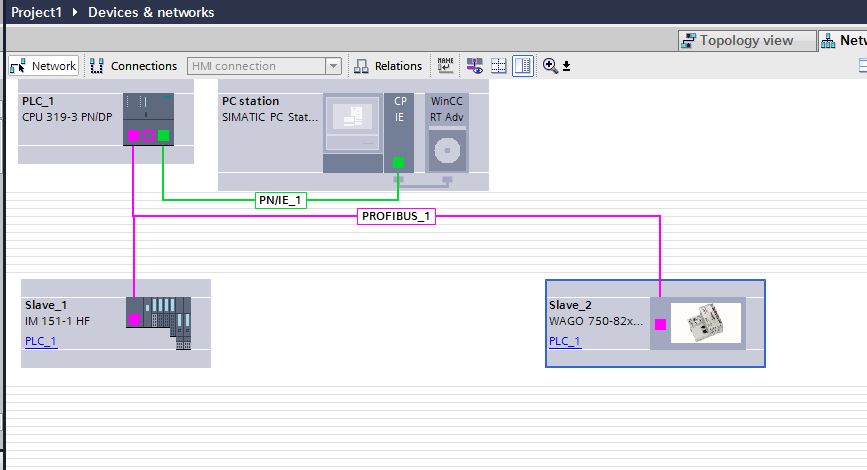Click the SIMATIC PC Stat... label
This screenshot has height=470, width=867.
click(270, 117)
